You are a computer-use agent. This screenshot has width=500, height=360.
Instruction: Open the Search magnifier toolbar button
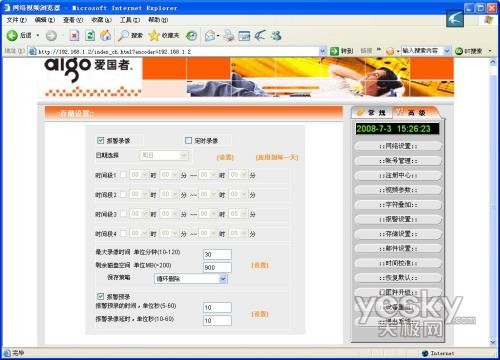130,35
